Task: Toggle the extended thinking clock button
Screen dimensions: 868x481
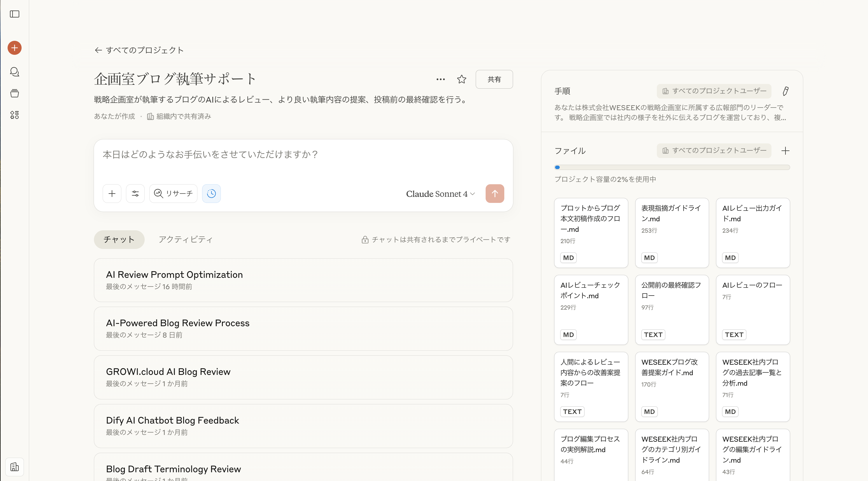Action: 211,193
